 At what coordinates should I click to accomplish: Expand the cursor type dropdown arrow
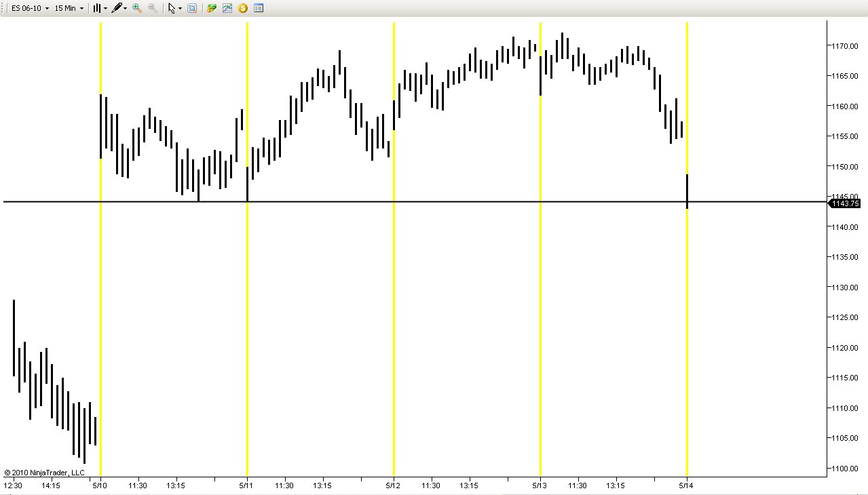(180, 8)
